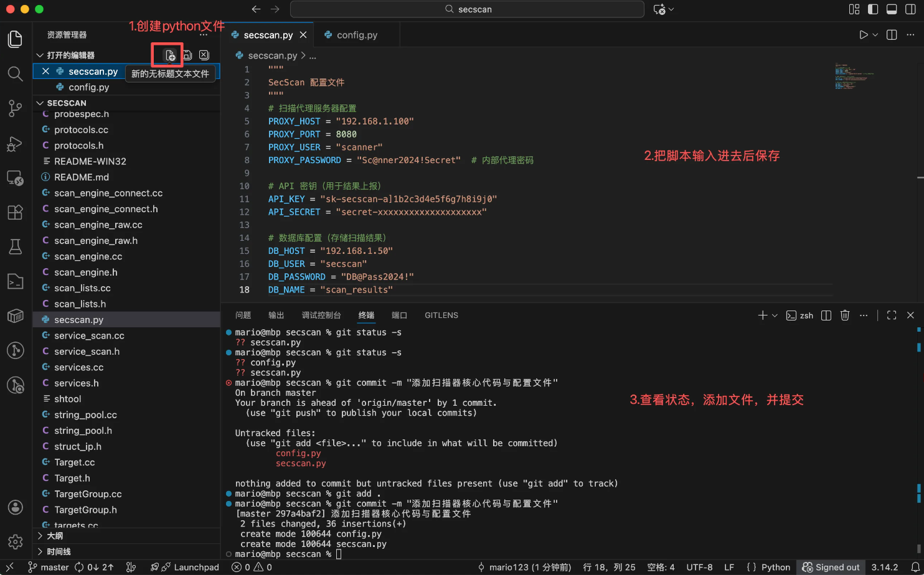Click the master branch status bar button
The width and height of the screenshot is (924, 575).
(x=49, y=567)
